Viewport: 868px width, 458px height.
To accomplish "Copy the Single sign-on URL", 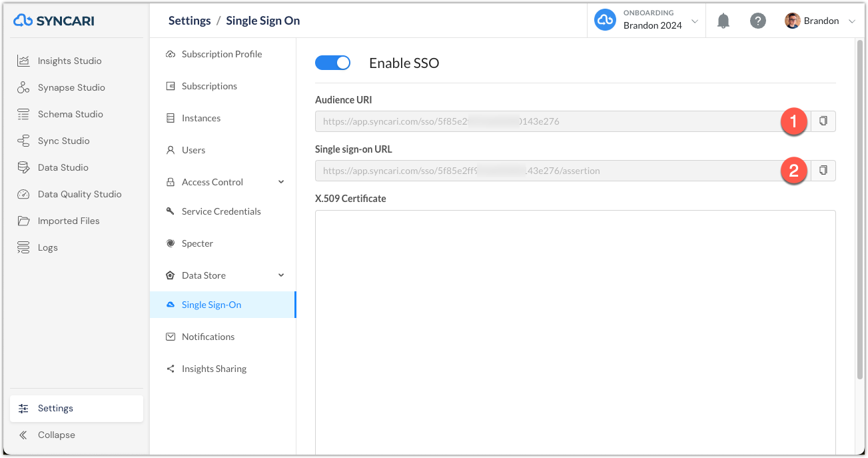I will [823, 171].
